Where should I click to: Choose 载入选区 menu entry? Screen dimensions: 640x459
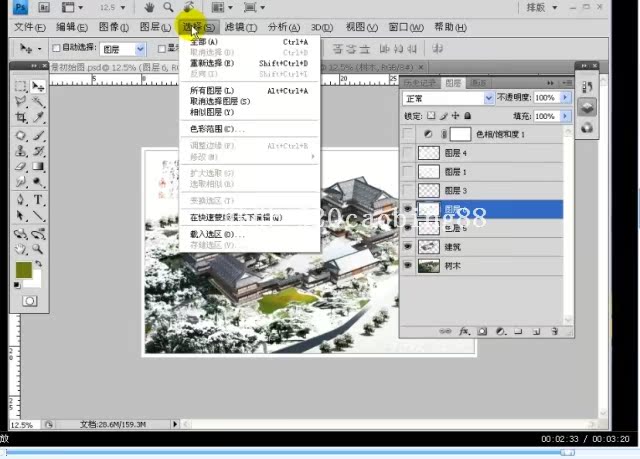(x=249, y=234)
